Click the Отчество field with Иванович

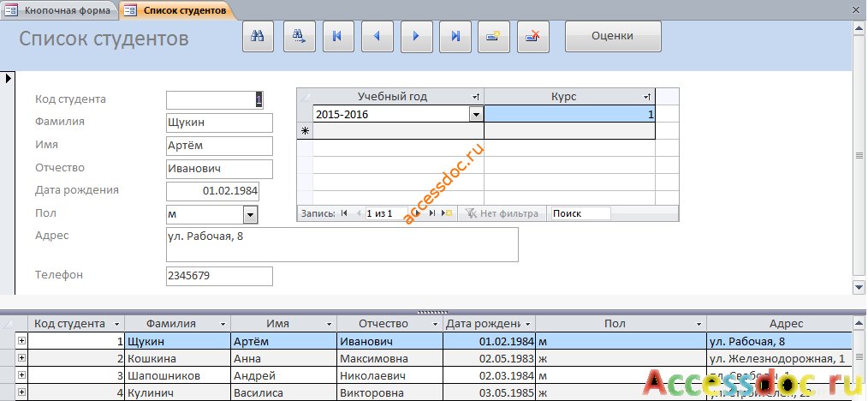point(219,170)
